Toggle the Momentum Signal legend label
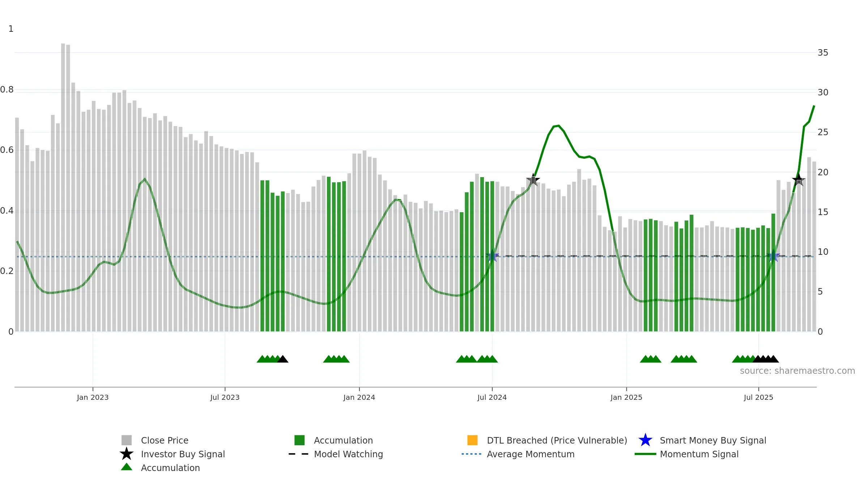The height and width of the screenshot is (488, 868). point(699,454)
